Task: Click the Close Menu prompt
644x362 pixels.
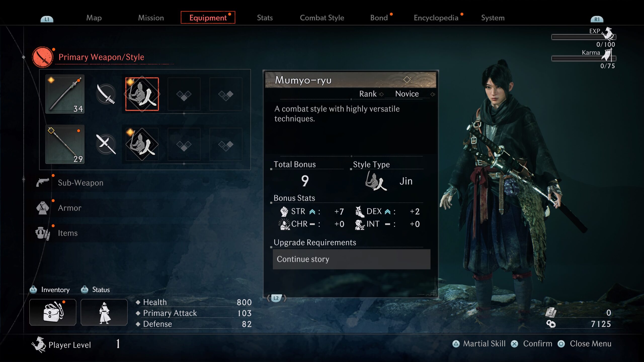Action: (584, 344)
